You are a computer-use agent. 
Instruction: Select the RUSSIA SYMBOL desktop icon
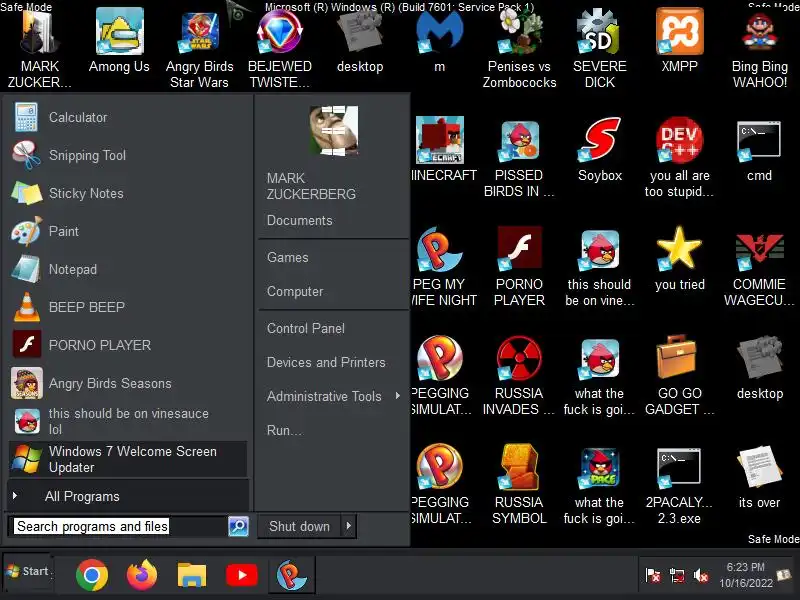[x=519, y=484]
